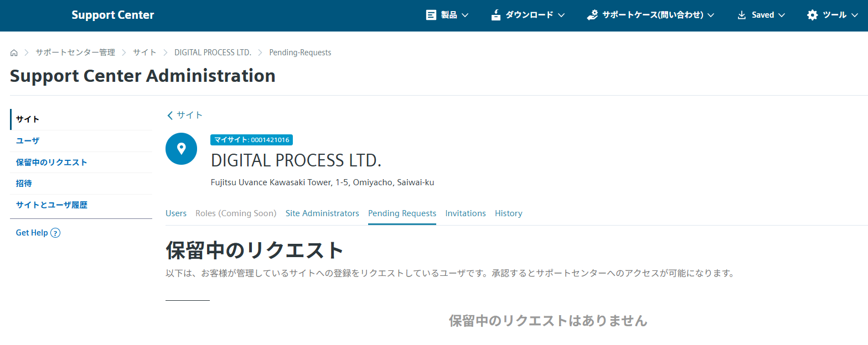Click the back chevron beside サイト

tap(170, 116)
